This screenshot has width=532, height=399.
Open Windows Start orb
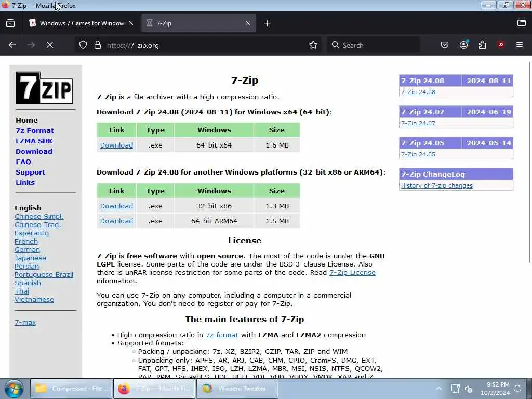[x=14, y=389]
